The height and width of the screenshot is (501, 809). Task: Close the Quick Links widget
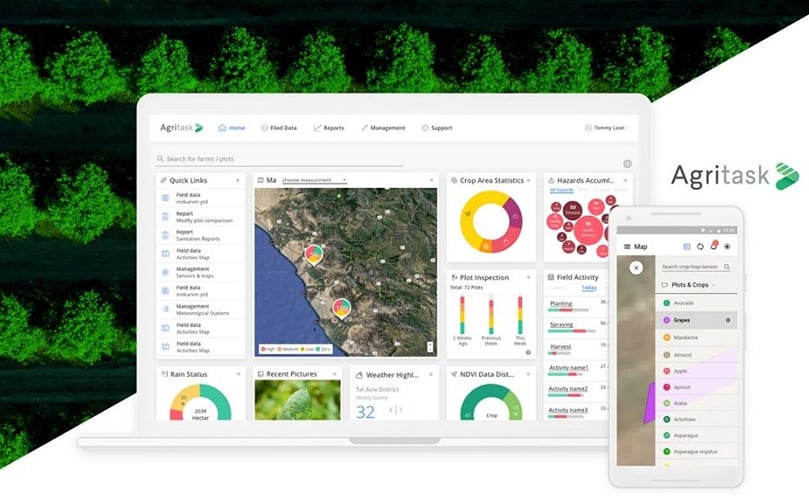point(238,181)
